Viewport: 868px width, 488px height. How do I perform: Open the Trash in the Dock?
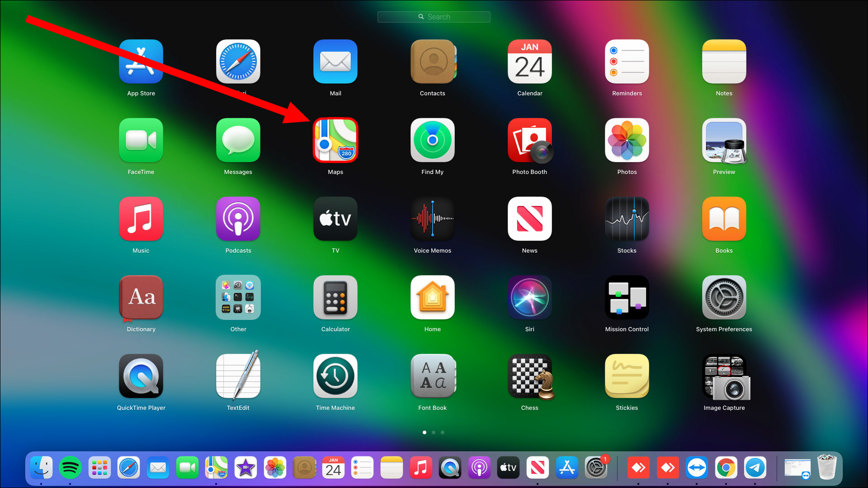point(827,467)
